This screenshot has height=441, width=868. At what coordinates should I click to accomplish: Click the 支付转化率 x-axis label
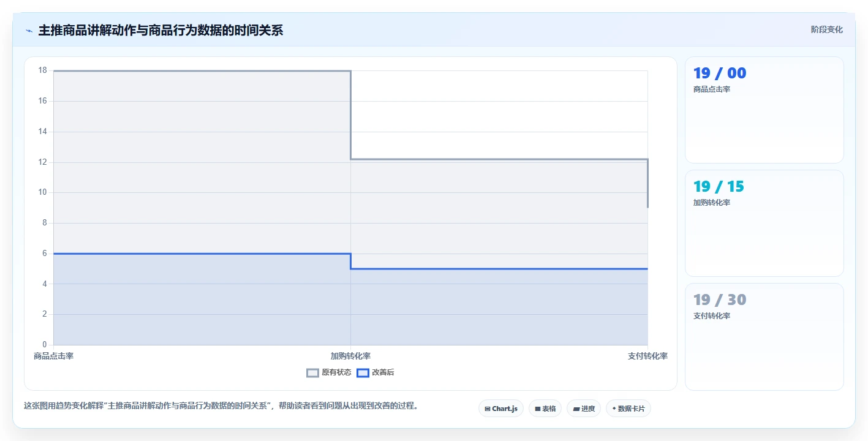[x=647, y=356]
